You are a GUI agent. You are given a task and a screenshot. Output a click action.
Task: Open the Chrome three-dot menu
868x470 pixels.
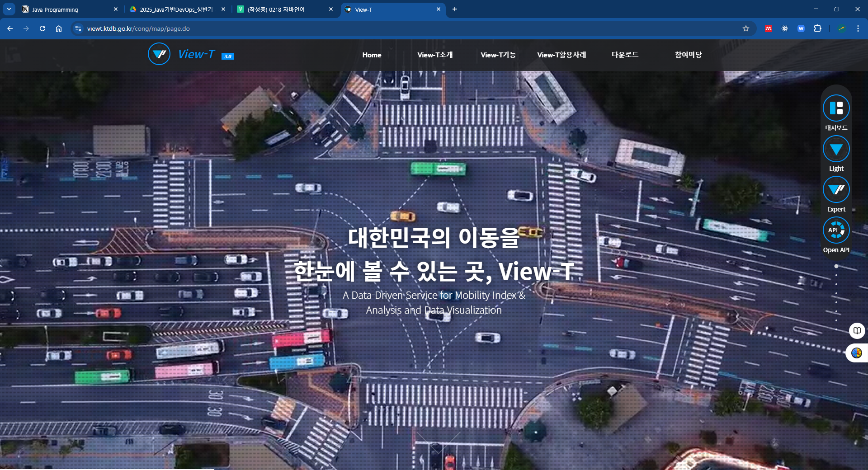click(858, 28)
